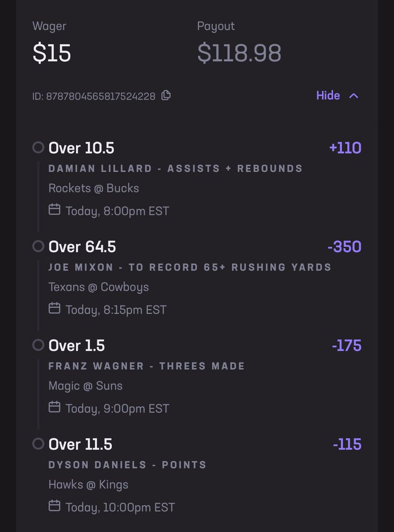Hide the parlay leg details
Viewport: 394px width, 532px height.
pyautogui.click(x=328, y=96)
